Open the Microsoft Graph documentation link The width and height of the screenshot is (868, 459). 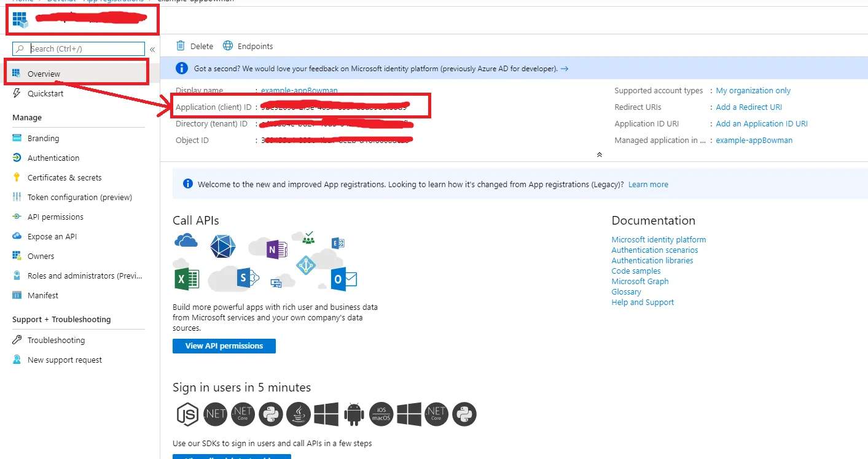[640, 281]
